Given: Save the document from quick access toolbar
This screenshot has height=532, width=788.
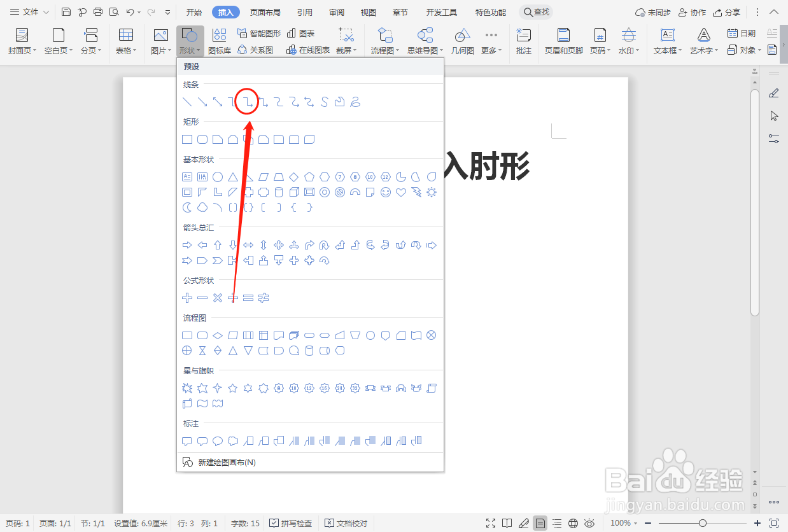Looking at the screenshot, I should tap(66, 12).
